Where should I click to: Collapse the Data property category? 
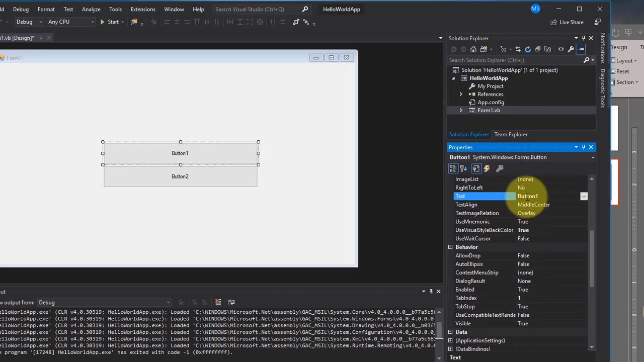click(450, 332)
